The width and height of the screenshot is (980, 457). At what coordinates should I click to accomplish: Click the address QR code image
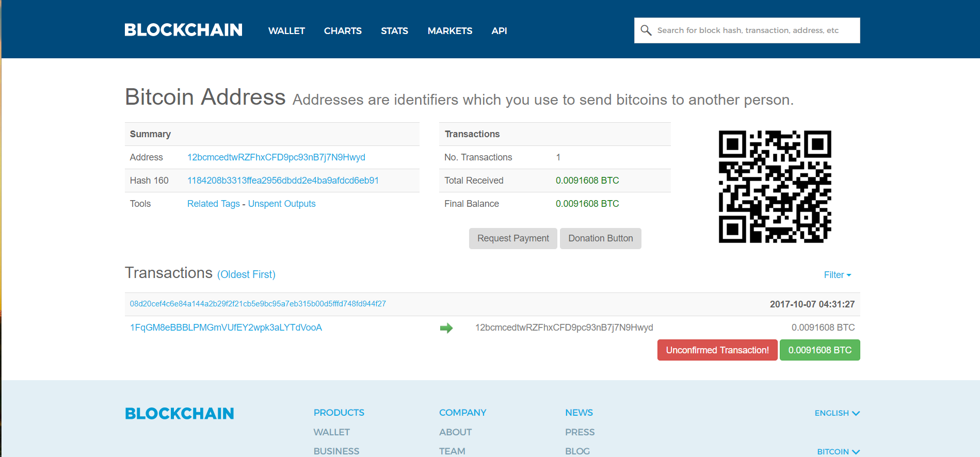point(775,186)
